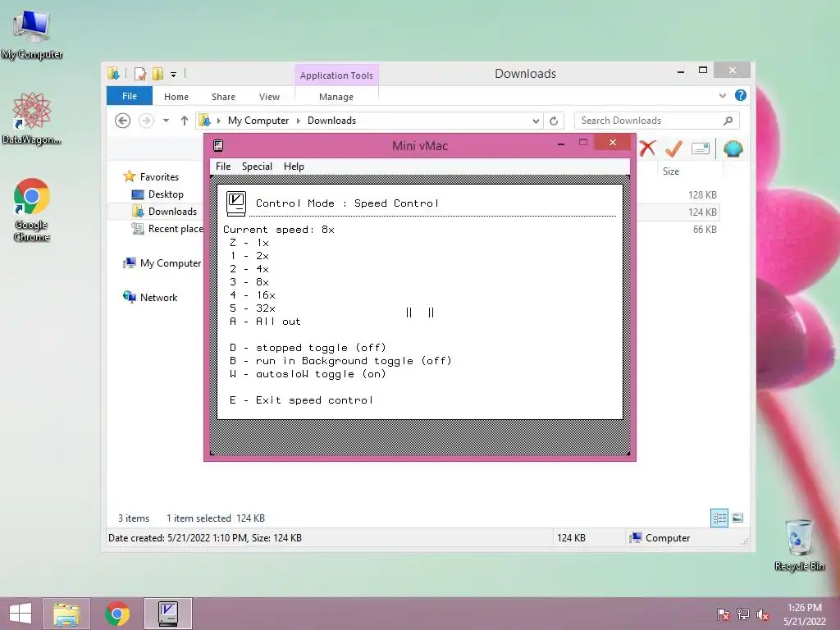Click the Downloads folder icon in quick access toolbar

tap(113, 73)
